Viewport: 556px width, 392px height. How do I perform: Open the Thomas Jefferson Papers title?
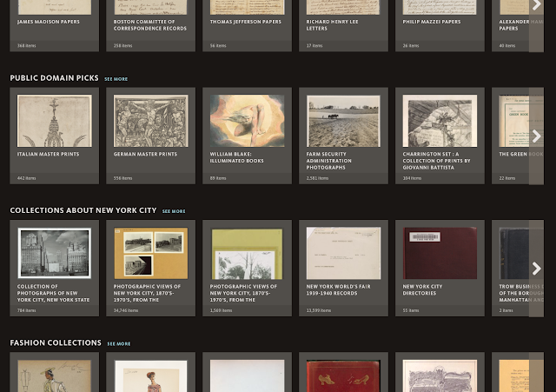(x=245, y=22)
